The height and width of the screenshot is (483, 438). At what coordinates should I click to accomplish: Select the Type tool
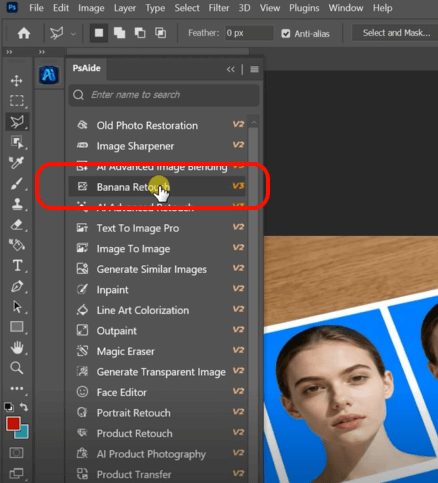coord(17,266)
